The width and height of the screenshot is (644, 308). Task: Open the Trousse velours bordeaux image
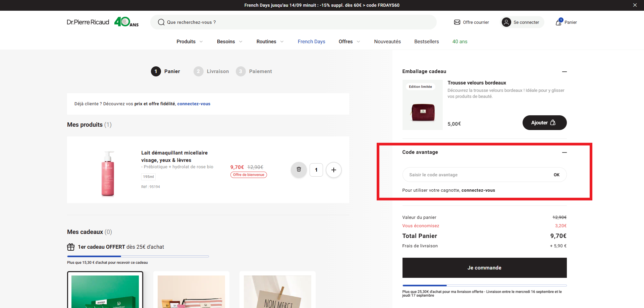click(x=423, y=105)
